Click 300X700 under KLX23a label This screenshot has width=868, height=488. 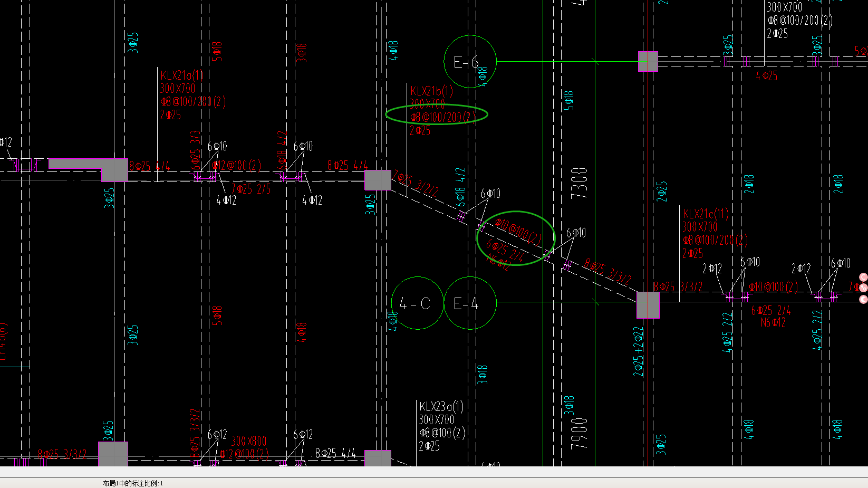tap(436, 419)
